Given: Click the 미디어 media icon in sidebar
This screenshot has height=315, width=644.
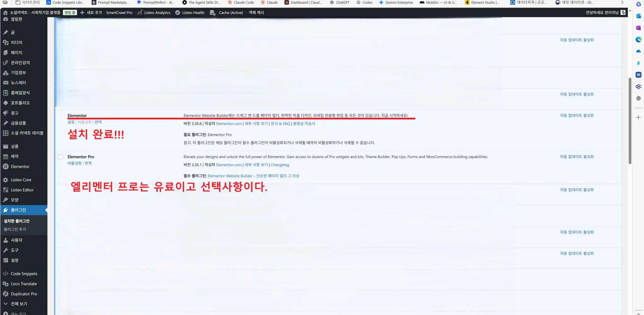Looking at the screenshot, I should [x=5, y=42].
